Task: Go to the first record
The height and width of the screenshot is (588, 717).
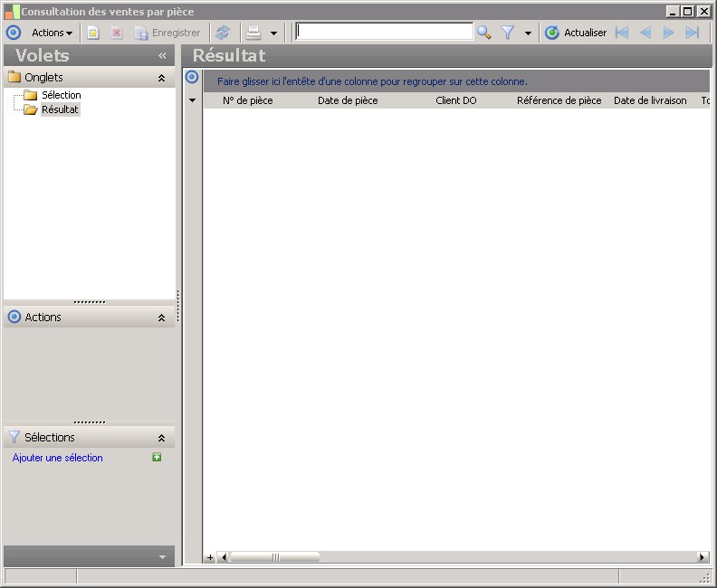Action: [622, 33]
